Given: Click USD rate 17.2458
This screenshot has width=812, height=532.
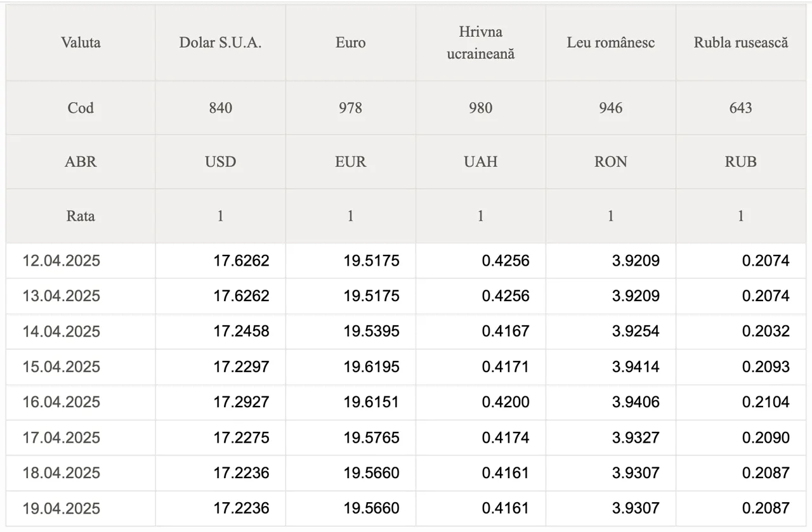Looking at the screenshot, I should point(241,332).
